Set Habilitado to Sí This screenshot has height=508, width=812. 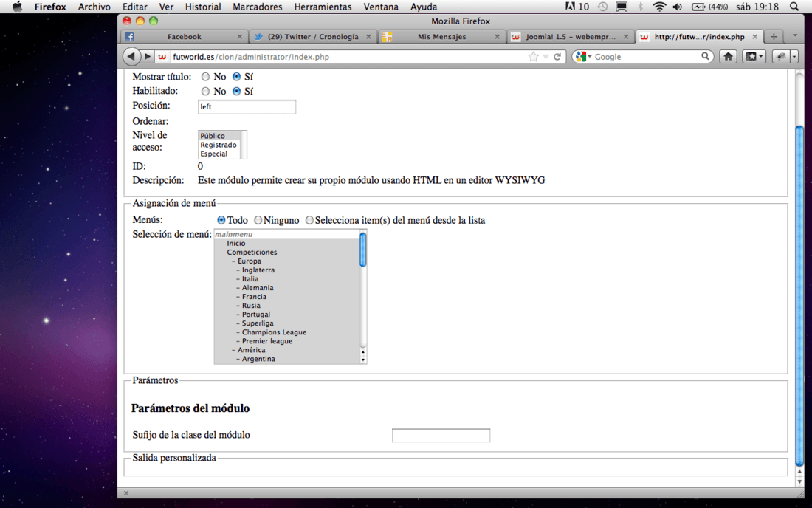tap(237, 91)
